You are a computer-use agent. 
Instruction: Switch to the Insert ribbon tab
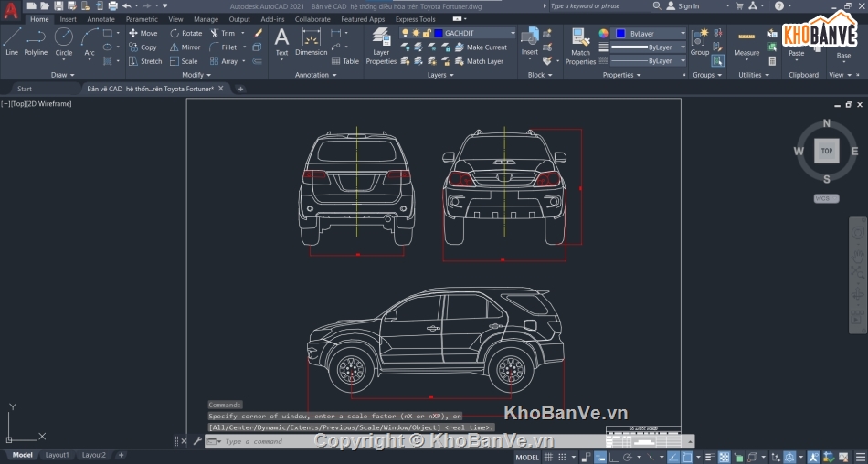(x=69, y=19)
